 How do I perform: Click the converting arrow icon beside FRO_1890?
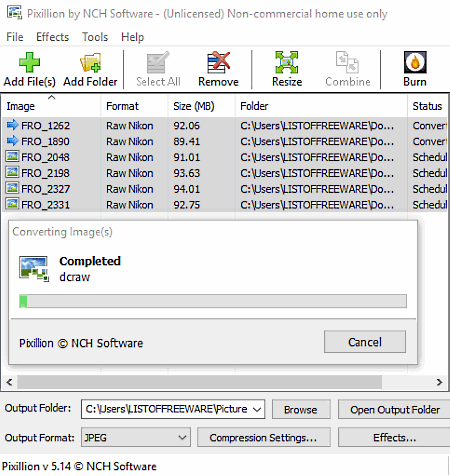point(12,141)
